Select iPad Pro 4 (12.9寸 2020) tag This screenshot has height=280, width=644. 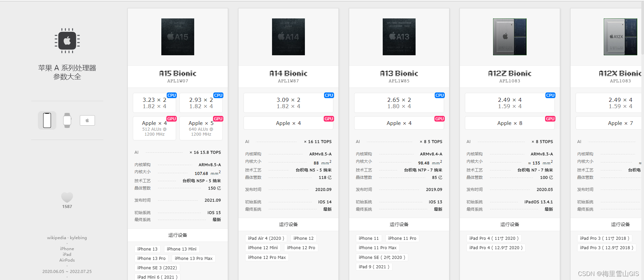pyautogui.click(x=496, y=248)
